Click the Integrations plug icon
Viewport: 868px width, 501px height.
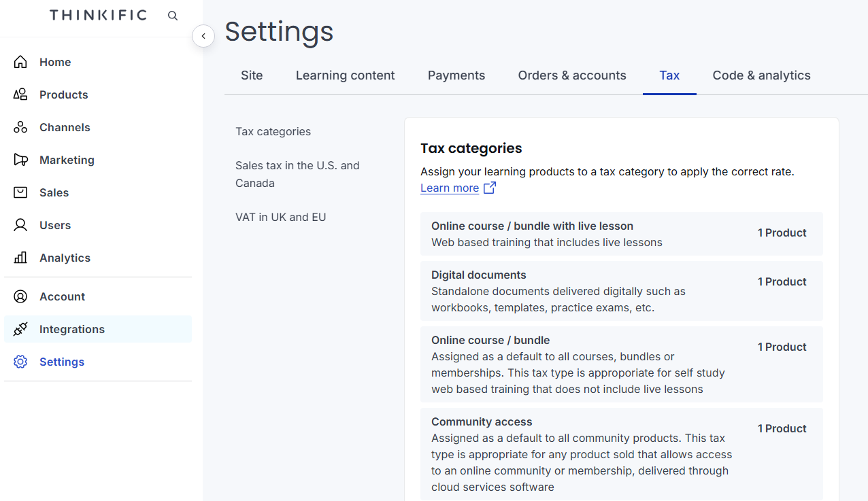click(x=20, y=329)
